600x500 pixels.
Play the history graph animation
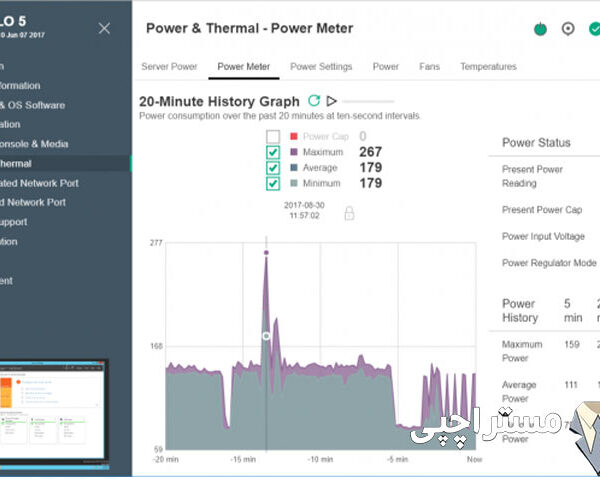(331, 101)
